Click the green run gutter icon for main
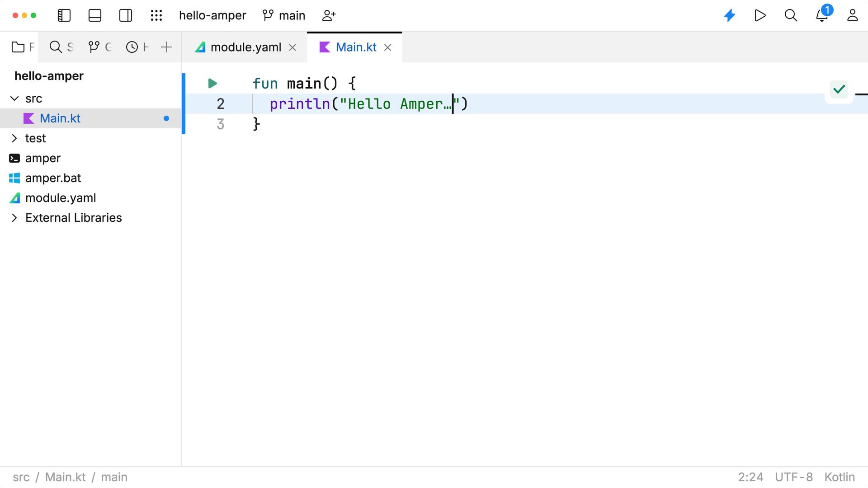The width and height of the screenshot is (868, 488). [212, 83]
